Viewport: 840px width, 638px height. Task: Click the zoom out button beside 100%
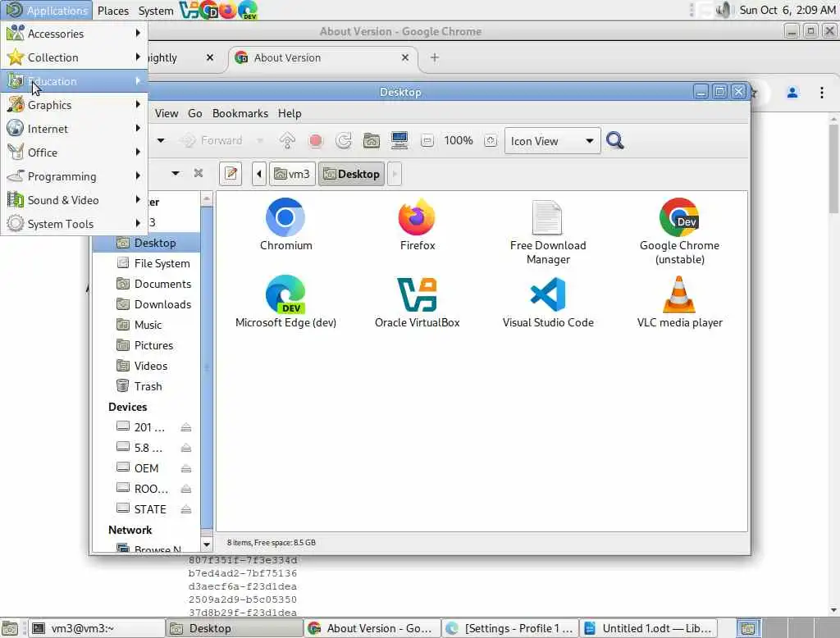427,141
